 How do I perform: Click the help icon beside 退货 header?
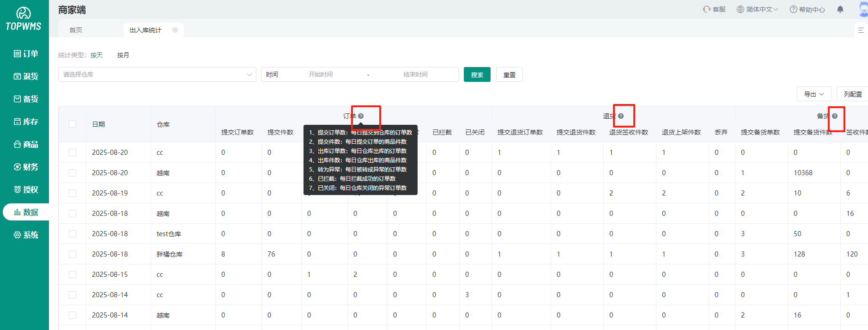(621, 116)
